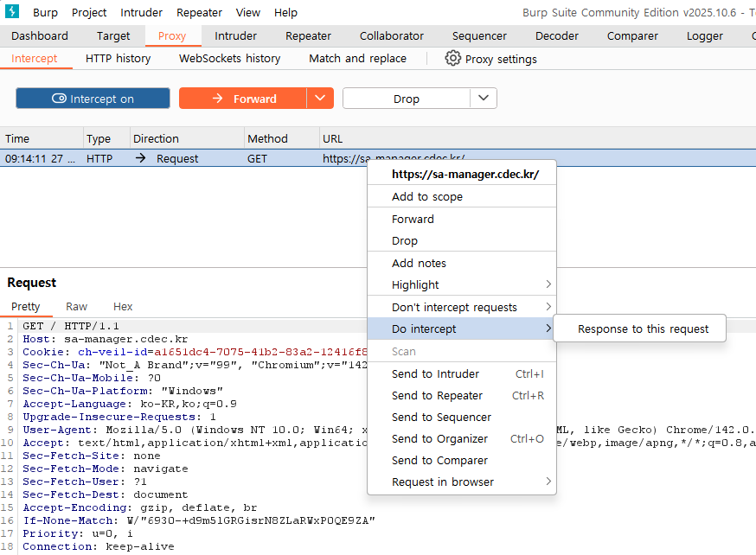Image resolution: width=756 pixels, height=555 pixels.
Task: Choose Add notes in context menu
Action: click(x=462, y=263)
